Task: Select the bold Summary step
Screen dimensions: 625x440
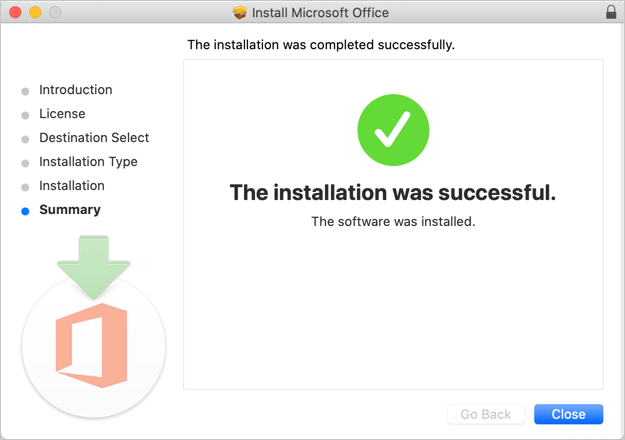Action: click(70, 210)
